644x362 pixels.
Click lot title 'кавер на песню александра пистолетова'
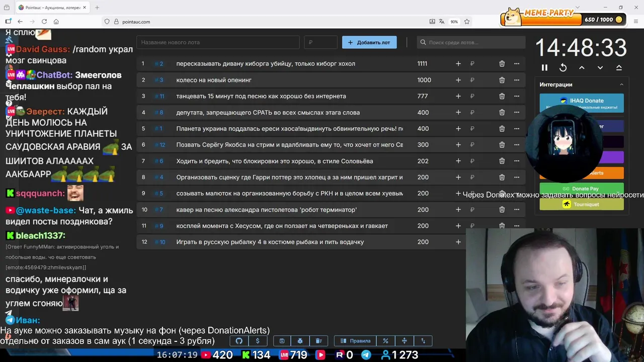[267, 210]
